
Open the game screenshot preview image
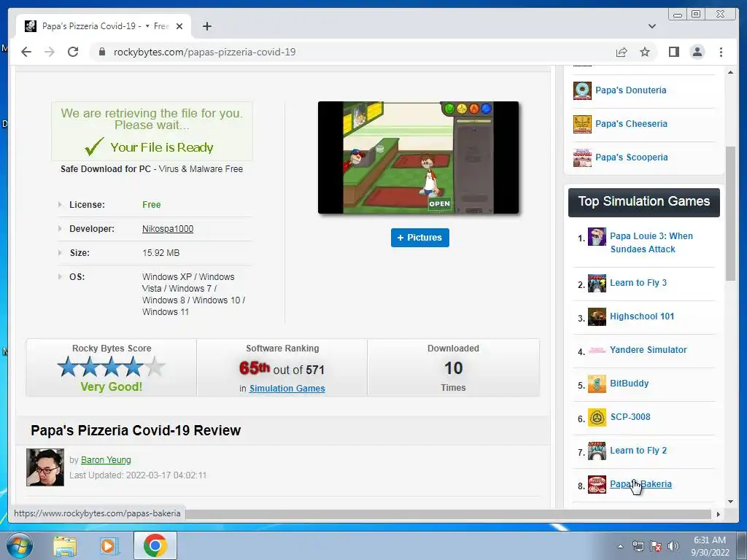(418, 157)
